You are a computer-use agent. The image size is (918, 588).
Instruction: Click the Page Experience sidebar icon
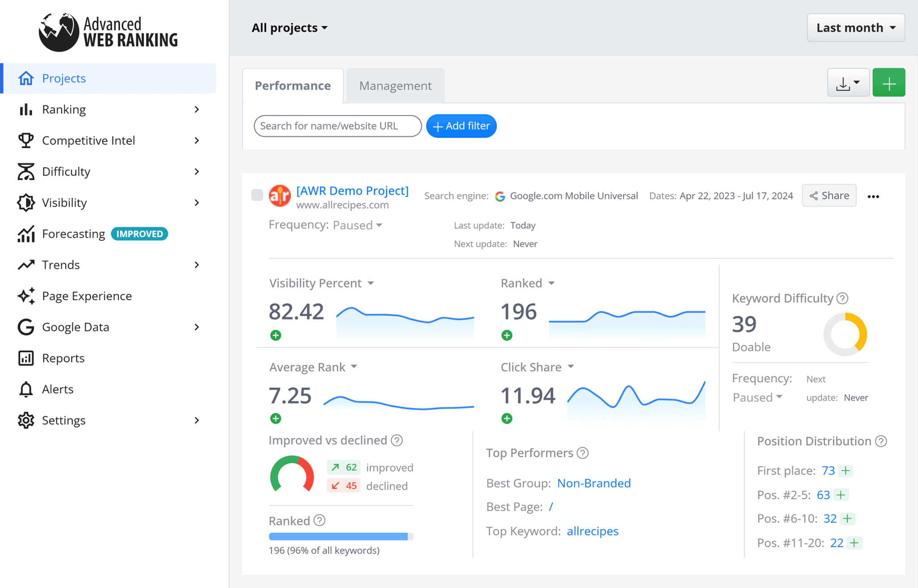[26, 295]
